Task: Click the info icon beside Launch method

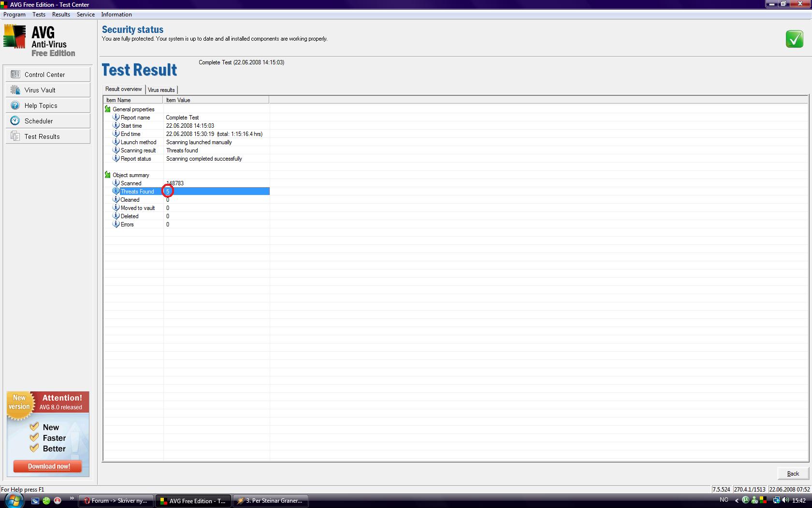Action: (x=116, y=142)
